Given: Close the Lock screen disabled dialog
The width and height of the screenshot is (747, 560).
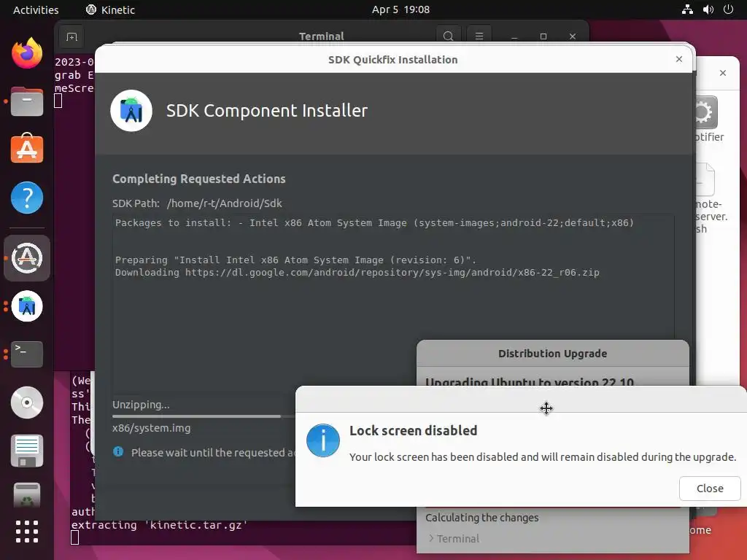Looking at the screenshot, I should point(710,488).
